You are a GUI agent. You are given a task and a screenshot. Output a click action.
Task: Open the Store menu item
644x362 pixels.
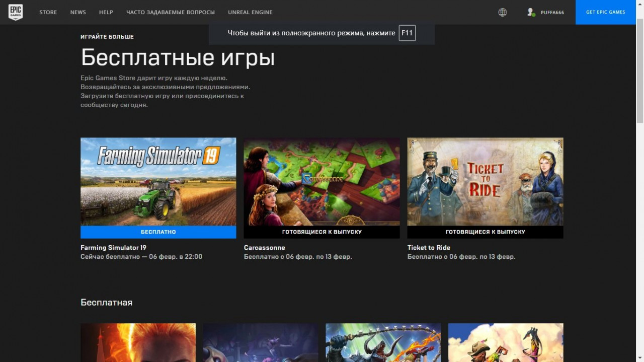pyautogui.click(x=48, y=12)
